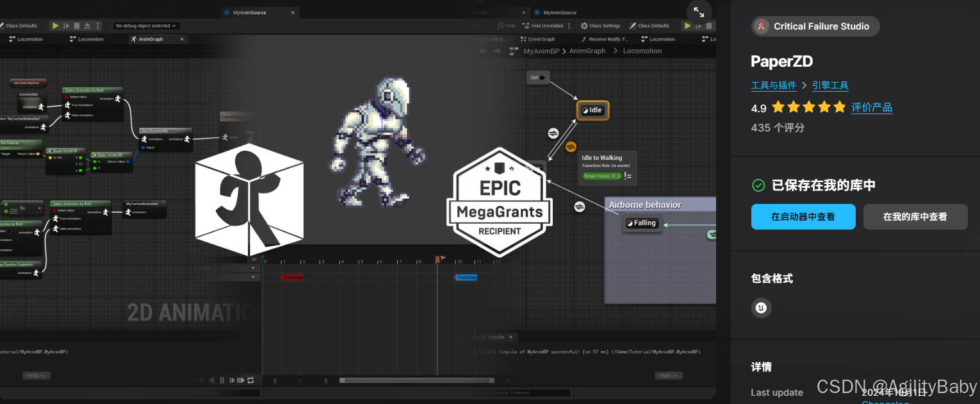Close the Compiler Results tab
Viewport: 980px width, 404px height.
(x=510, y=337)
